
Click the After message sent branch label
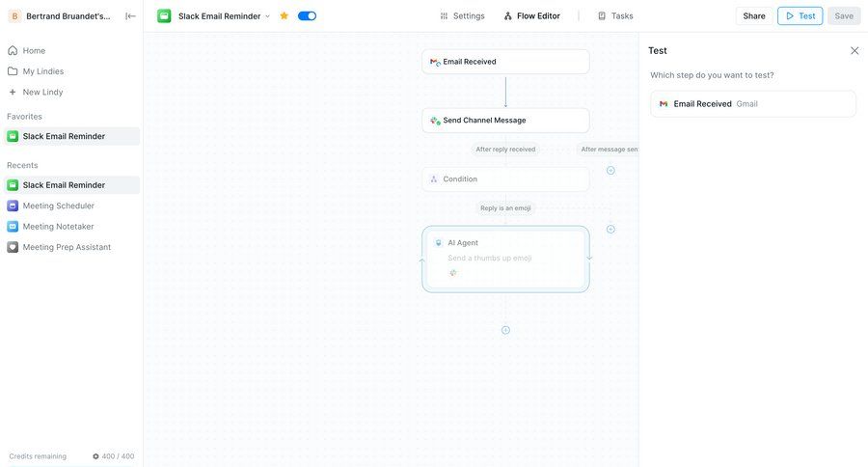pyautogui.click(x=608, y=149)
